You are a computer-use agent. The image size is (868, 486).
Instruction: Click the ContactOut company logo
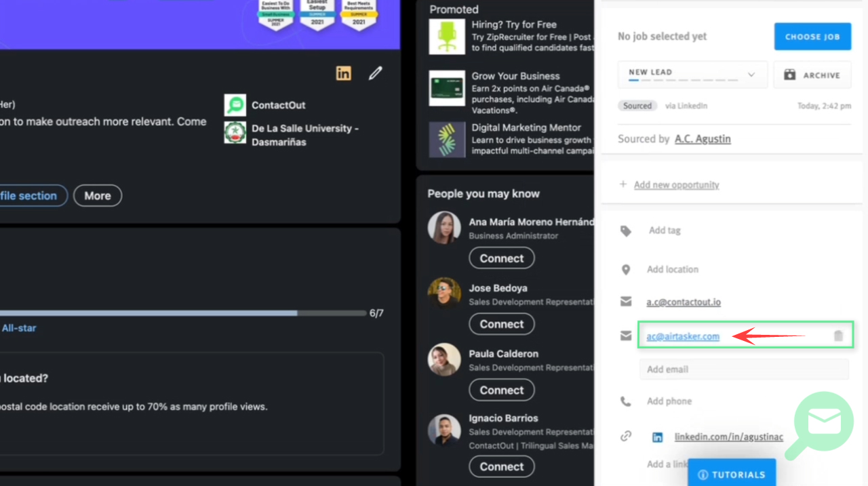point(235,105)
